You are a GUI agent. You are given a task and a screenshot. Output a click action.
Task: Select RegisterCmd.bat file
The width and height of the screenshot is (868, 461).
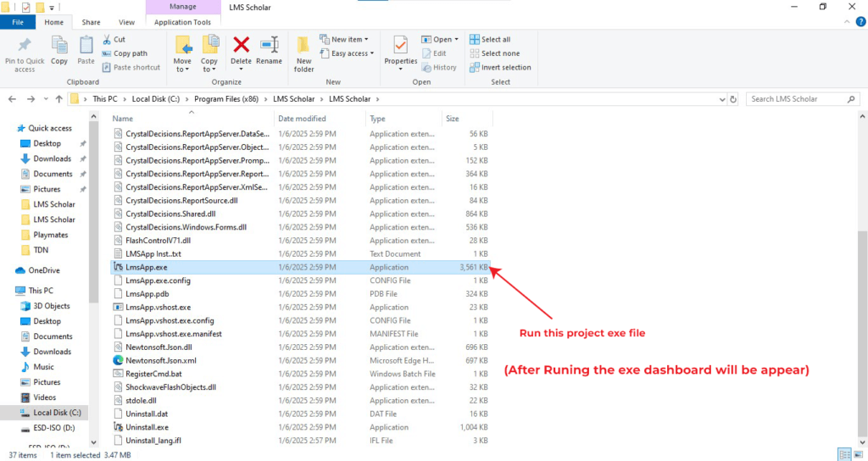click(301, 374)
